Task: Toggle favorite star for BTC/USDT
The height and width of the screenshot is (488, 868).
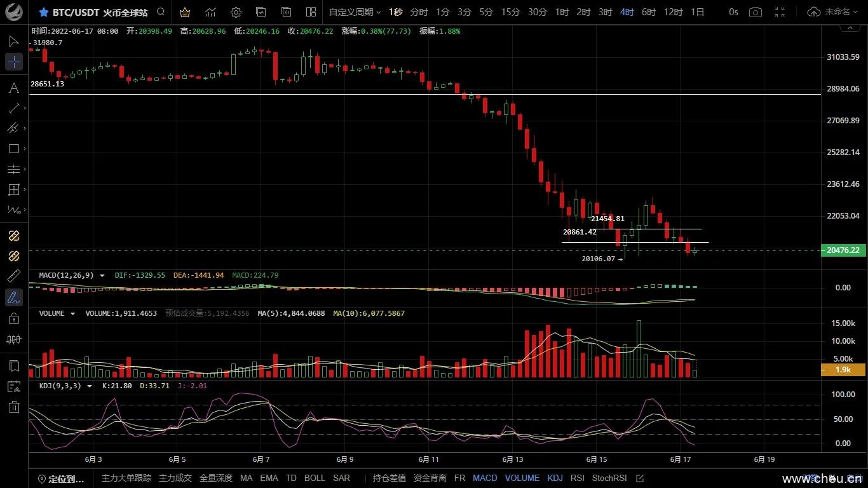Action: tap(44, 12)
